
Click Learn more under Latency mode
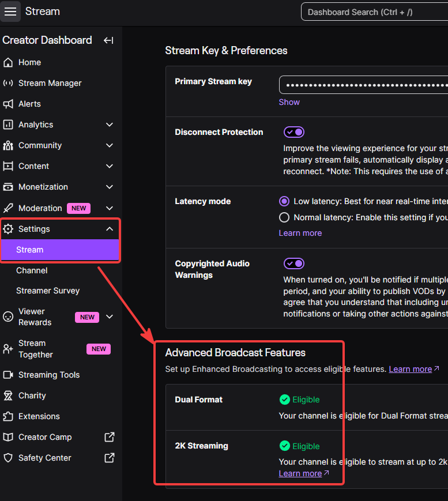point(300,233)
